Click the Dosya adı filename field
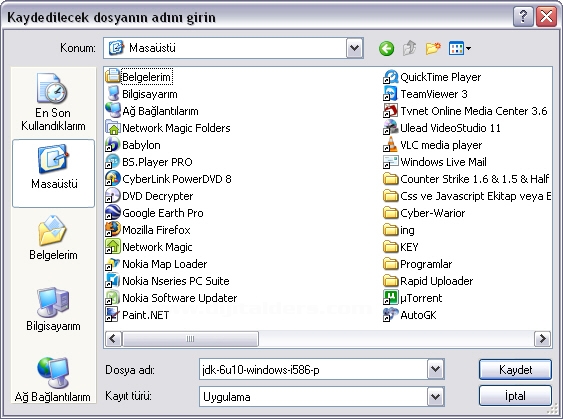Image resolution: width=563 pixels, height=419 pixels. 313,369
